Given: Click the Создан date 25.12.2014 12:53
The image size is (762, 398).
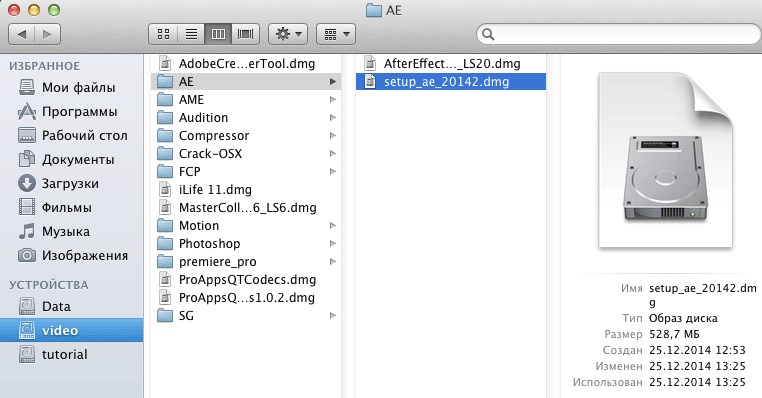Looking at the screenshot, I should coord(697,350).
